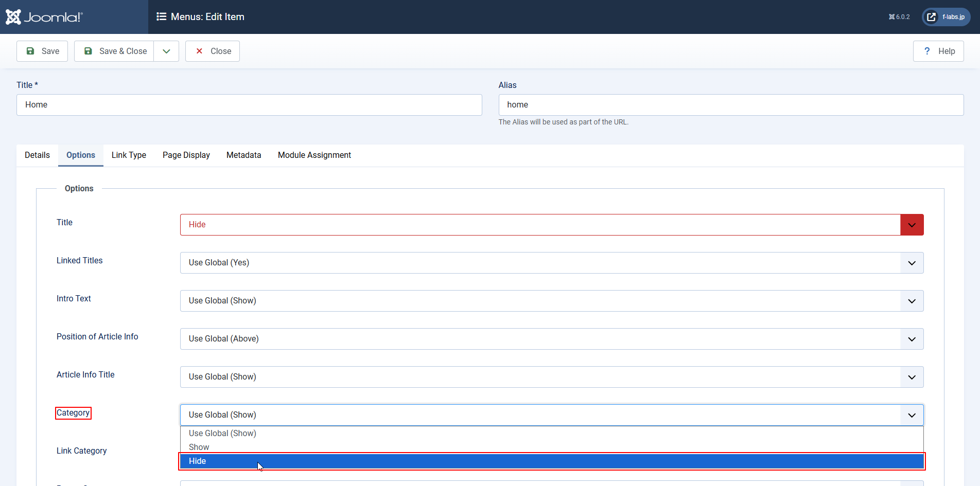This screenshot has width=980, height=486.
Task: Click Save & Close button
Action: click(114, 51)
